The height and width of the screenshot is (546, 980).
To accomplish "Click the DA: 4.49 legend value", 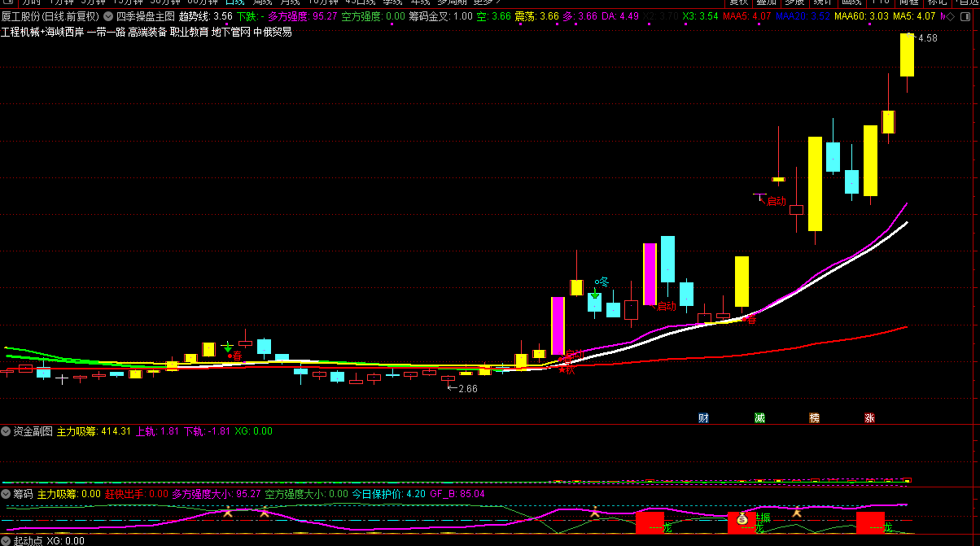I will pyautogui.click(x=619, y=15).
